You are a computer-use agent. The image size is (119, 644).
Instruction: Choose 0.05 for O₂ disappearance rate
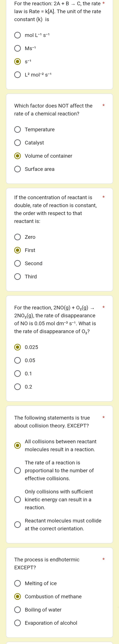tap(18, 360)
